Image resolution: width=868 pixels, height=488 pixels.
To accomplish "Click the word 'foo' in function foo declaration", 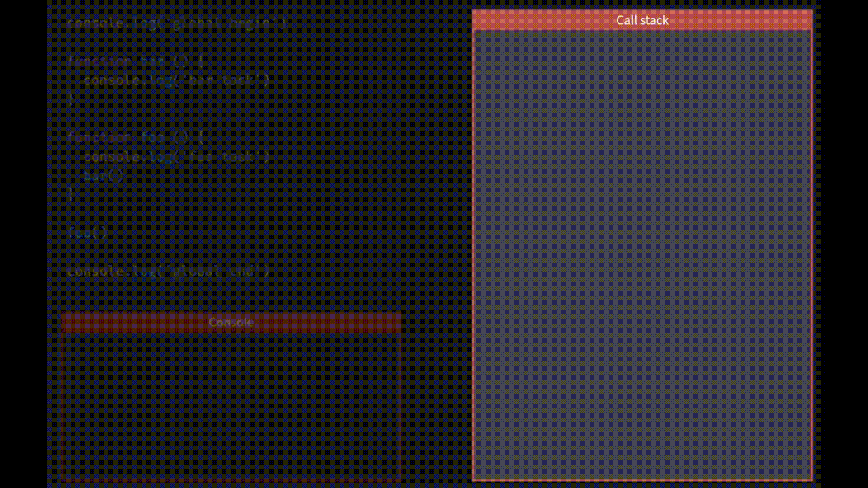I will click(152, 137).
